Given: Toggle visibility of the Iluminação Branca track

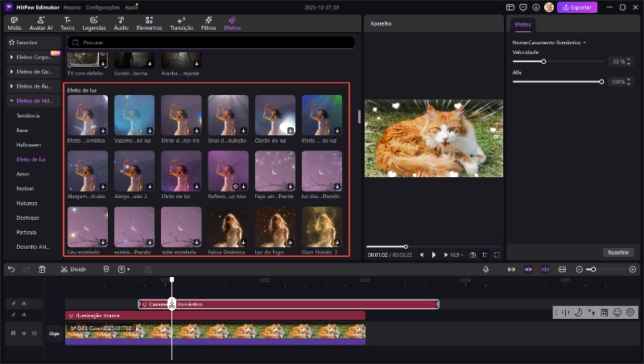Looking at the screenshot, I should coord(23,316).
